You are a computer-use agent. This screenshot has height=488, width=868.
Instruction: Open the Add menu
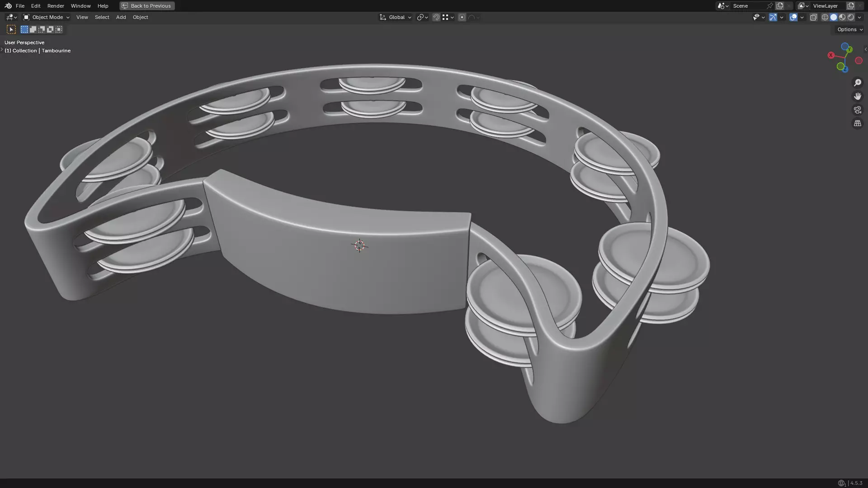(121, 17)
